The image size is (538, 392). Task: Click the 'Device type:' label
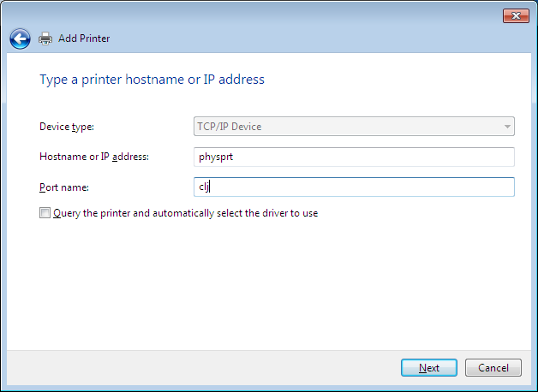67,127
